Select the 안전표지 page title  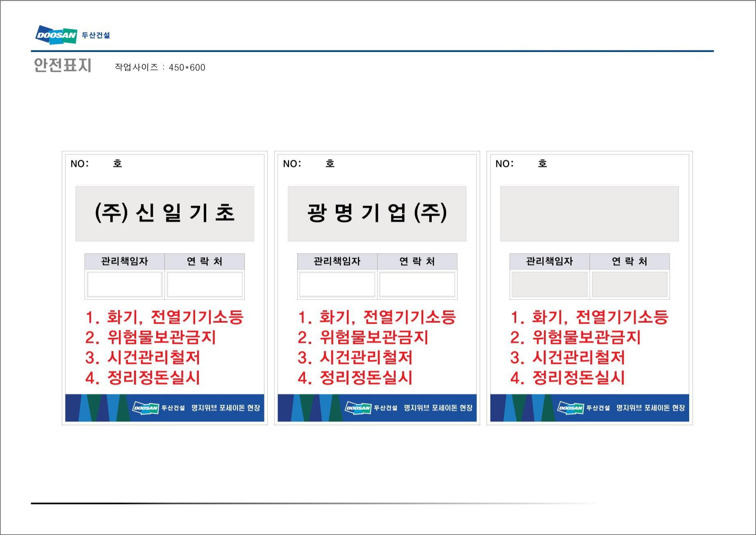point(62,66)
